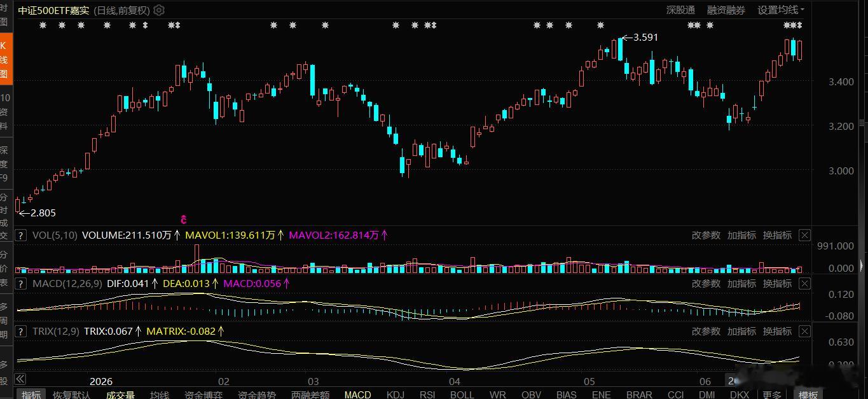Open the 更多 indicators menu
868x399 pixels.
click(x=772, y=395)
